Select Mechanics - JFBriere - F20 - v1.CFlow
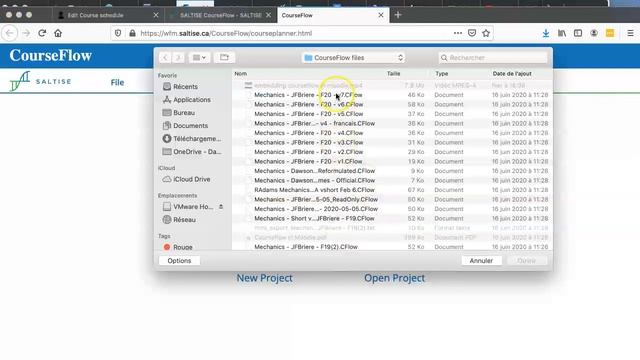Viewport: 640px width, 360px height. click(x=392, y=162)
